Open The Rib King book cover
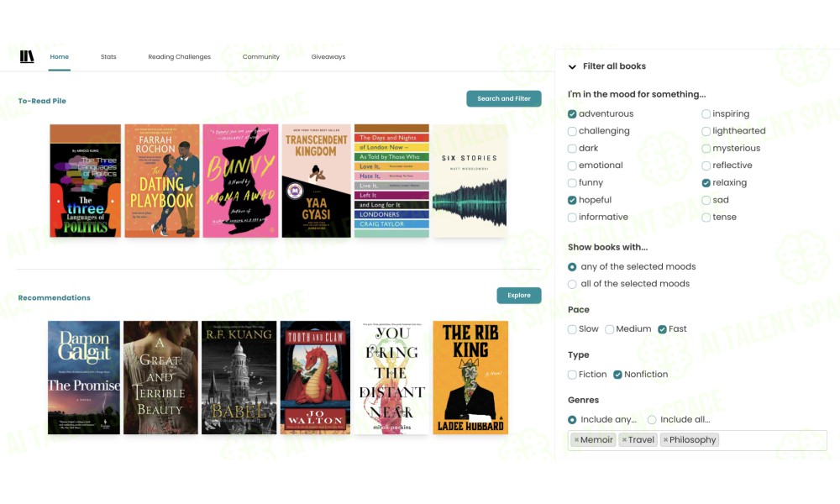Image resolution: width=840 pixels, height=504 pixels. coord(470,378)
